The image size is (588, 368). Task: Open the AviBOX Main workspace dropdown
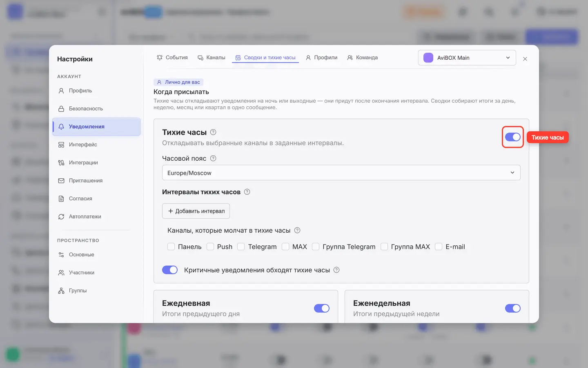(467, 58)
